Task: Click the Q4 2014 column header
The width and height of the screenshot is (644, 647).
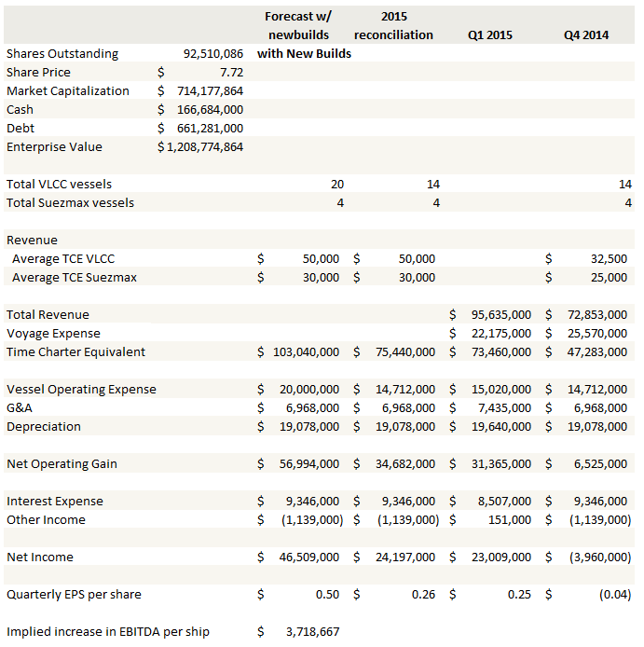Action: point(586,35)
